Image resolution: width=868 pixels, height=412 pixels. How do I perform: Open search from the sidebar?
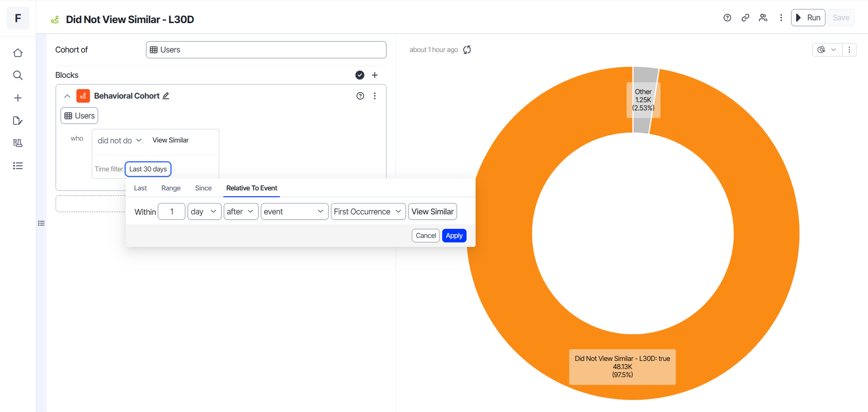click(x=18, y=75)
